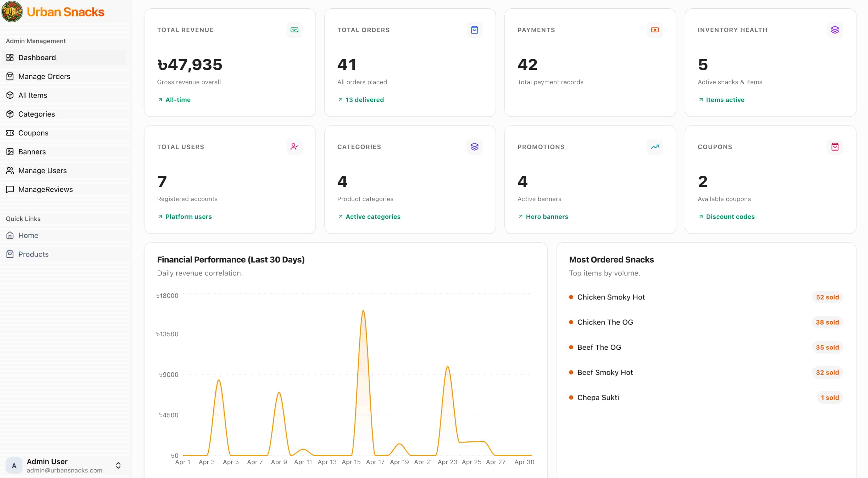
Task: Click the Urban Snacks brand title
Action: coord(66,12)
